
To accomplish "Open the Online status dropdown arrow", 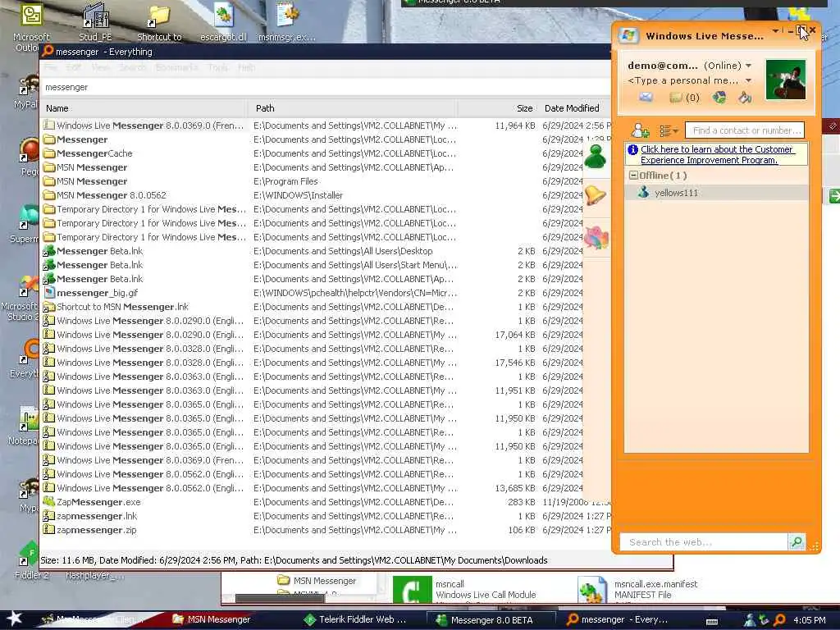I will [x=748, y=66].
